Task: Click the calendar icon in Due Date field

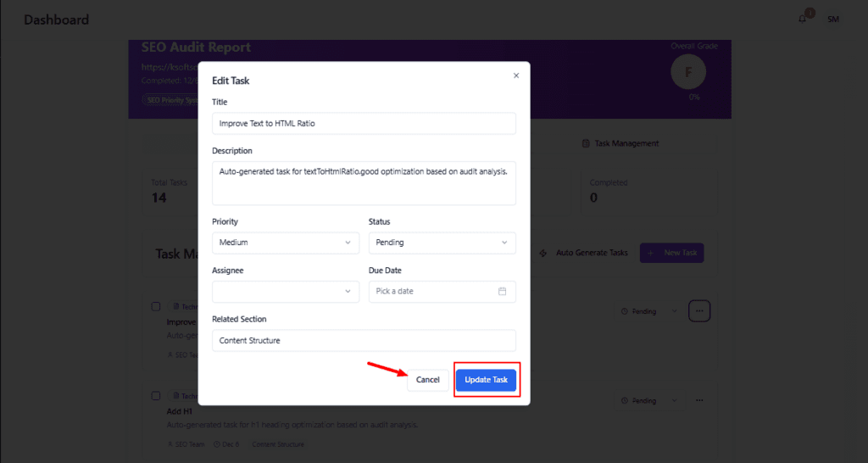Action: (502, 291)
